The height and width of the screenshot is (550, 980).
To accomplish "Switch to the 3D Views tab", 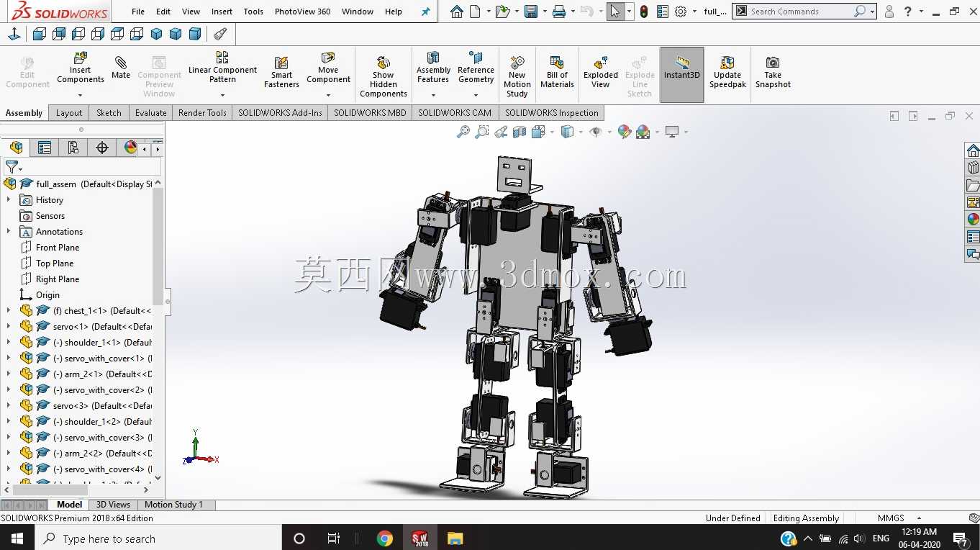I will tap(113, 505).
